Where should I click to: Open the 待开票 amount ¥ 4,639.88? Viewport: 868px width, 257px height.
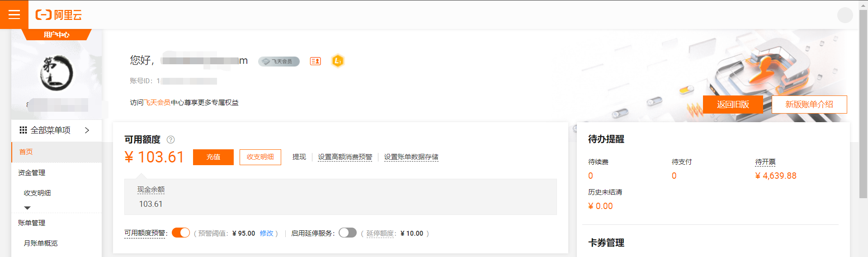pyautogui.click(x=776, y=176)
